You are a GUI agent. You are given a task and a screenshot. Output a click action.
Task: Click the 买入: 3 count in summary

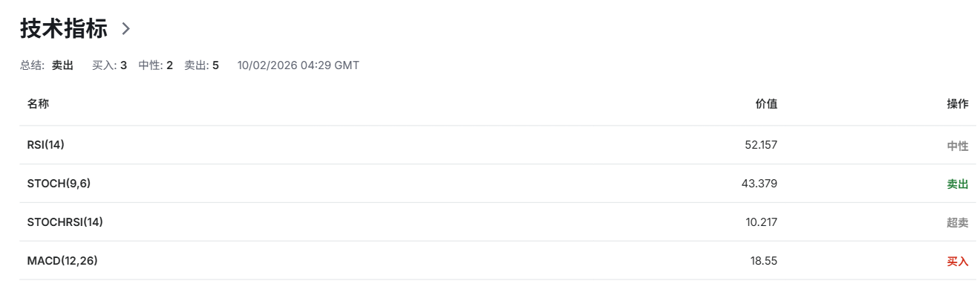(109, 65)
